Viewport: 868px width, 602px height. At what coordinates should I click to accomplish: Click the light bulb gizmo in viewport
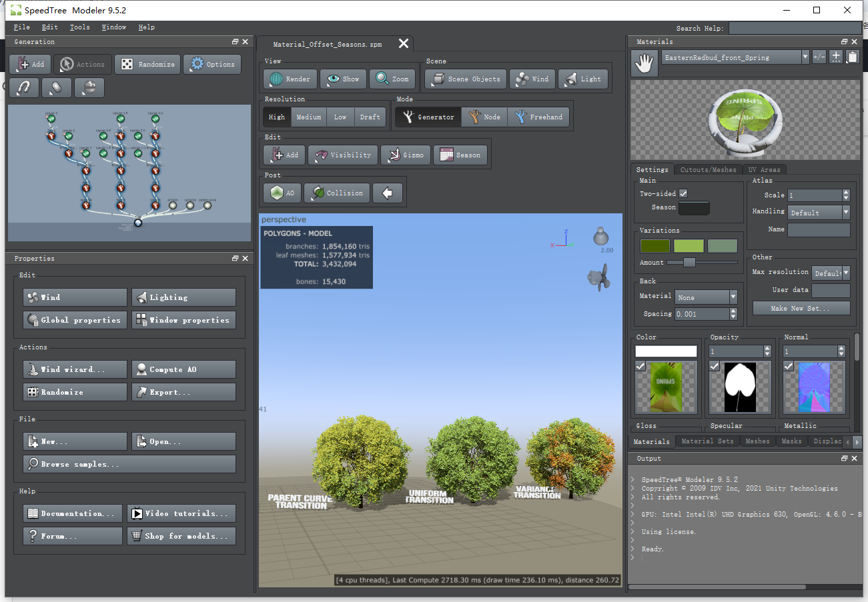602,236
